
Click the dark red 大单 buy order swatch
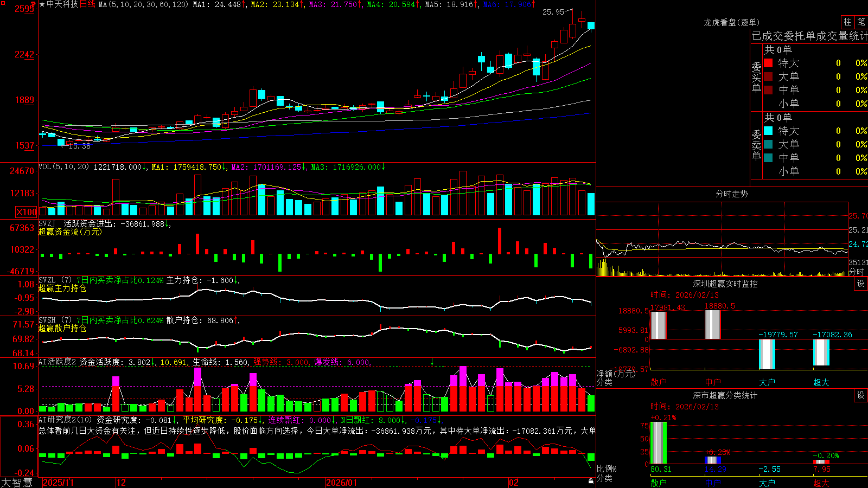point(768,76)
